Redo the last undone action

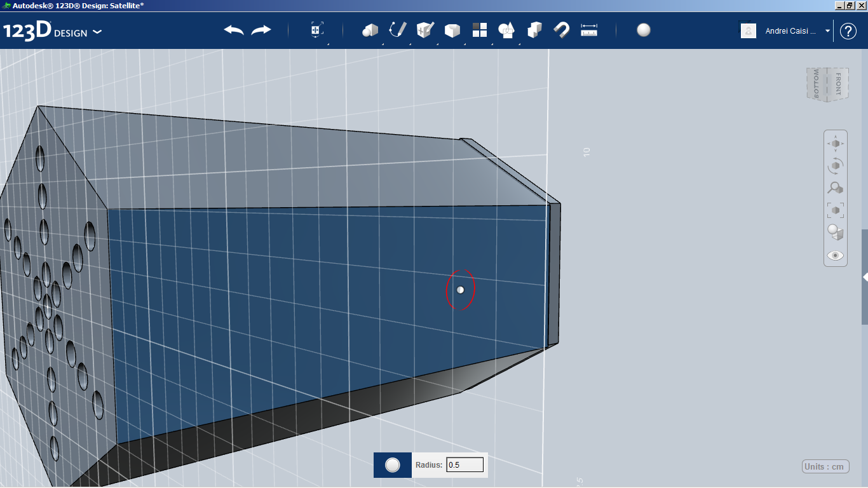click(x=261, y=30)
